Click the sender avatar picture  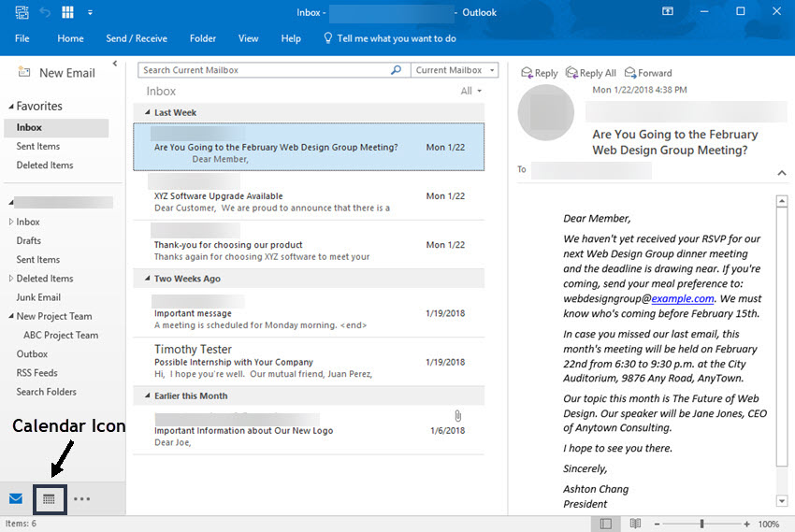coord(545,112)
